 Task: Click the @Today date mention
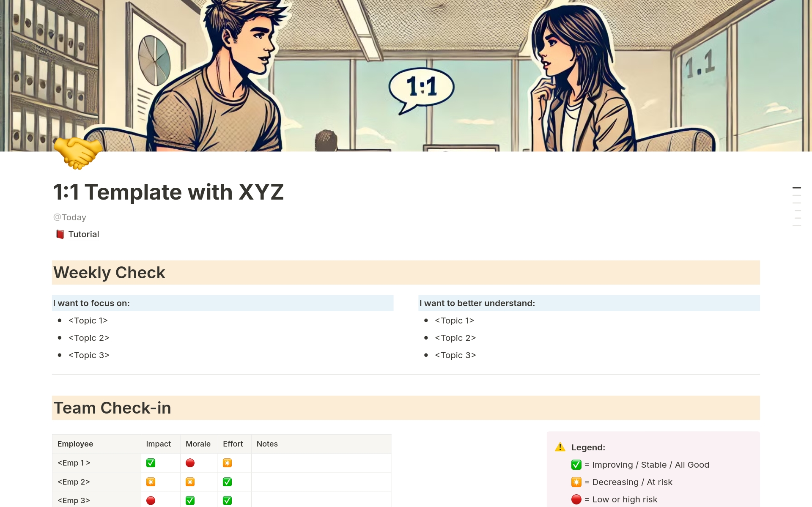[69, 217]
